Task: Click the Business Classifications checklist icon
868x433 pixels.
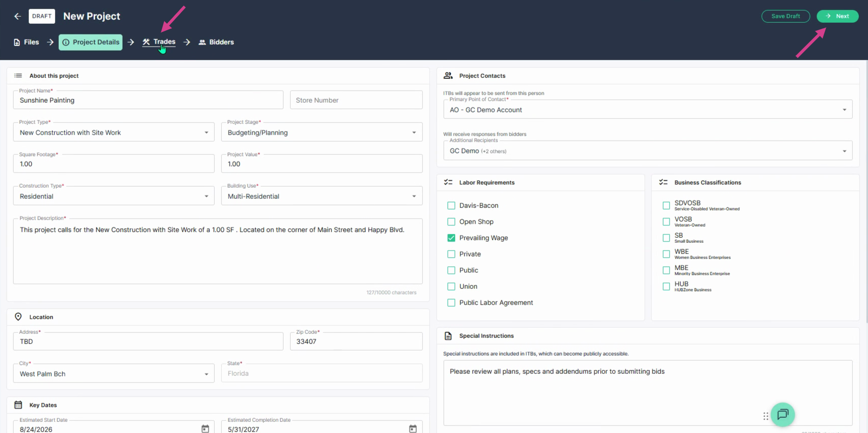Action: click(x=663, y=183)
